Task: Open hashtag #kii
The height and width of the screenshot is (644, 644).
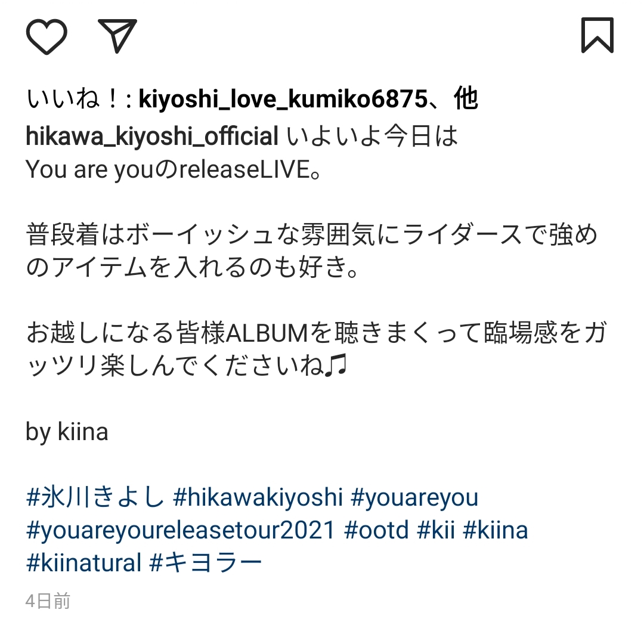Action: [436, 530]
